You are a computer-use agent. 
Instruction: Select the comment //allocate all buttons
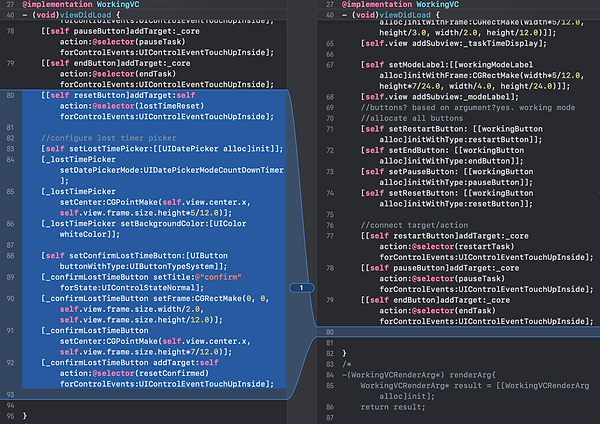point(412,119)
